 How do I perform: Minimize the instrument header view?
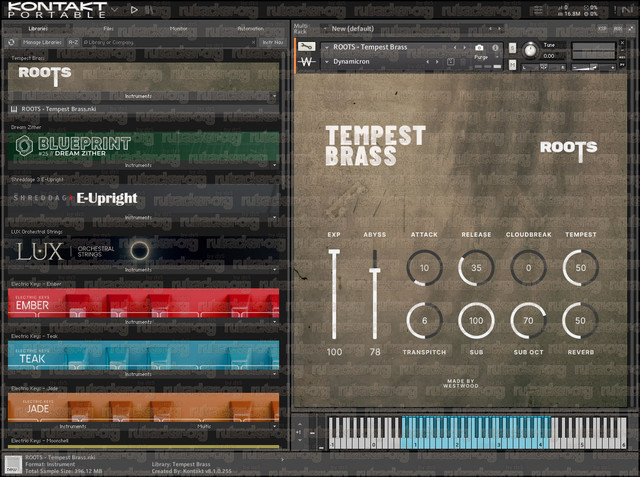[x=622, y=50]
